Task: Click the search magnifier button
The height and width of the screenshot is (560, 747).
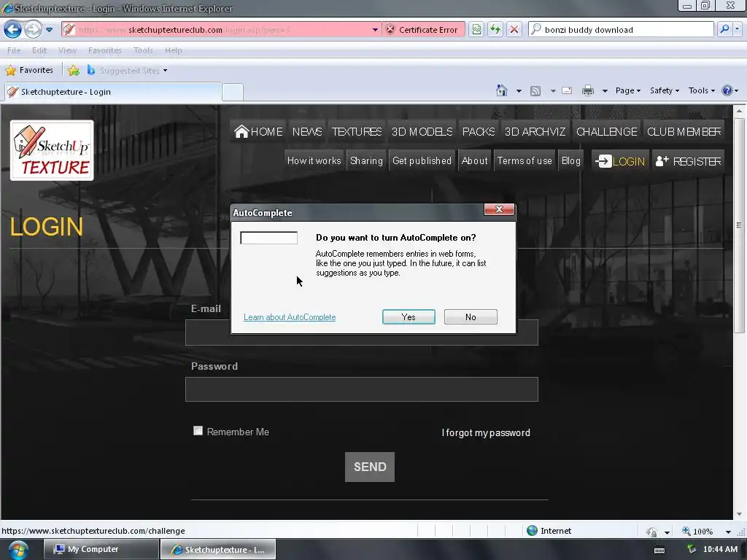Action: (724, 29)
